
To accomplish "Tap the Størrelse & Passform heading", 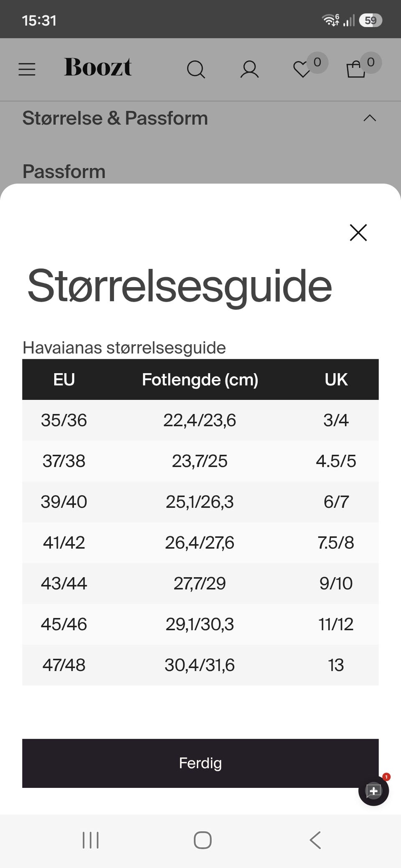I will [115, 118].
